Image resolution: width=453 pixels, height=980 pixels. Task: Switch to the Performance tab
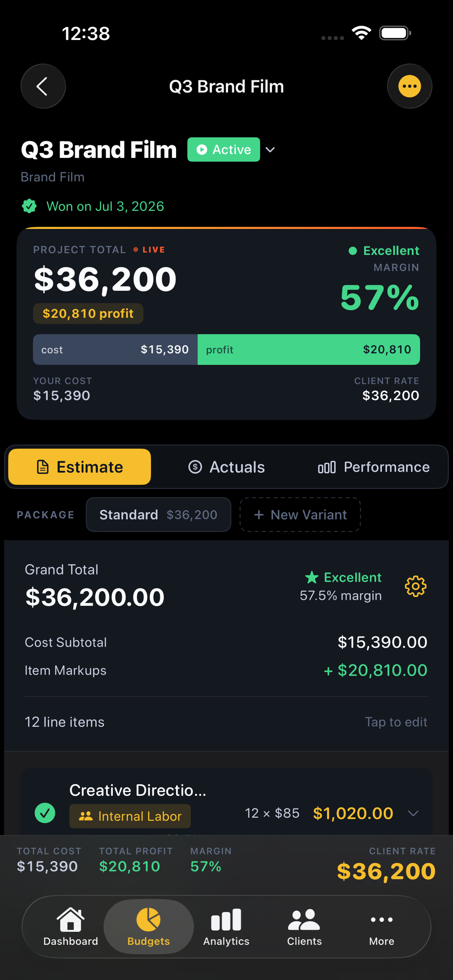click(x=374, y=467)
